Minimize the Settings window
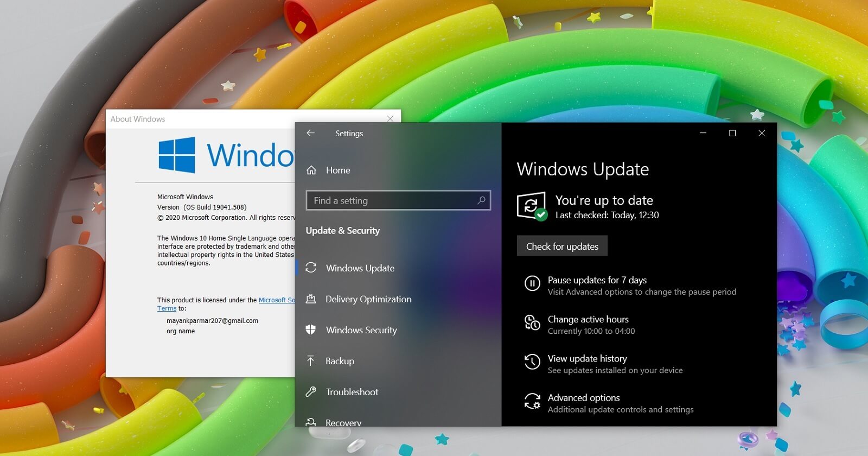 click(x=703, y=133)
